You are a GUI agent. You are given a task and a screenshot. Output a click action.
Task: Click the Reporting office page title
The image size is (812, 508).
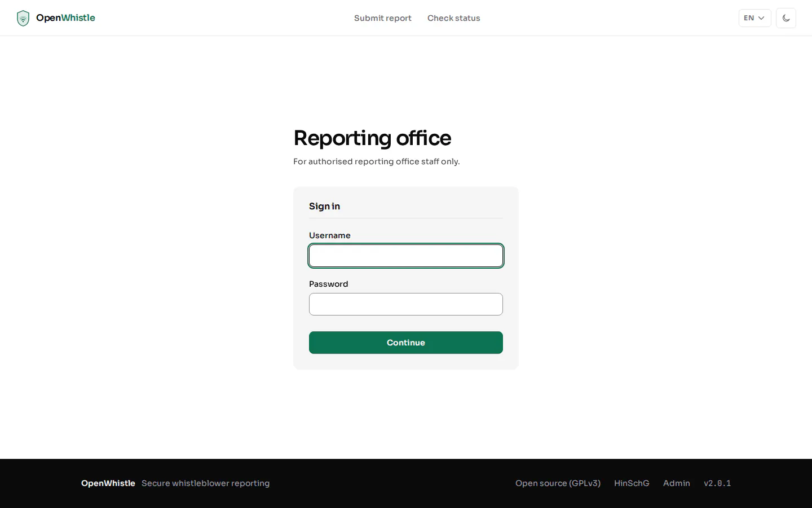372,138
